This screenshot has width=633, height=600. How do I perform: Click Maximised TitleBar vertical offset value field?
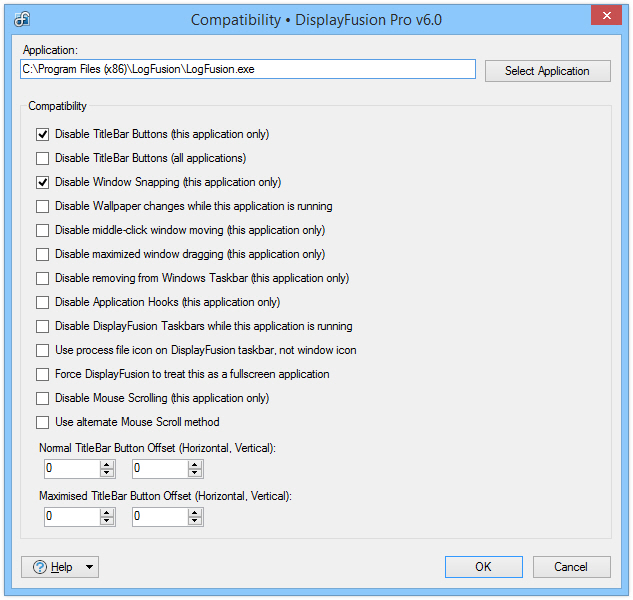click(x=160, y=517)
